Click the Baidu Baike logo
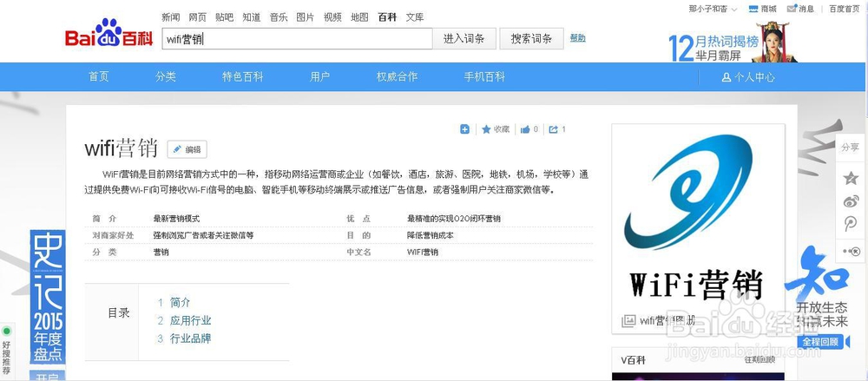 [109, 34]
